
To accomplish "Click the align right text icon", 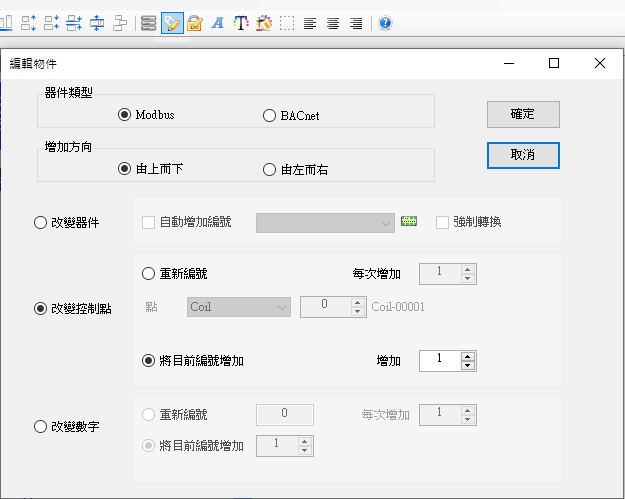I will click(356, 23).
